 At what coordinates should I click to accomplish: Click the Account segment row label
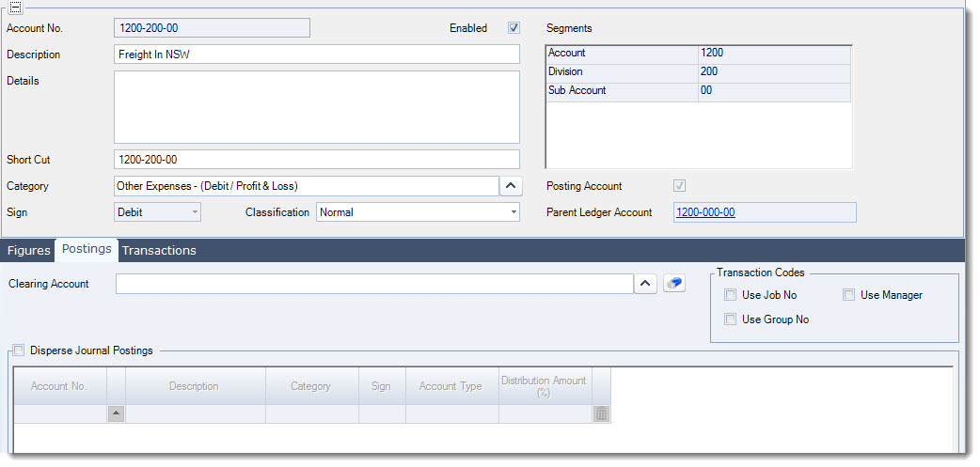point(623,54)
